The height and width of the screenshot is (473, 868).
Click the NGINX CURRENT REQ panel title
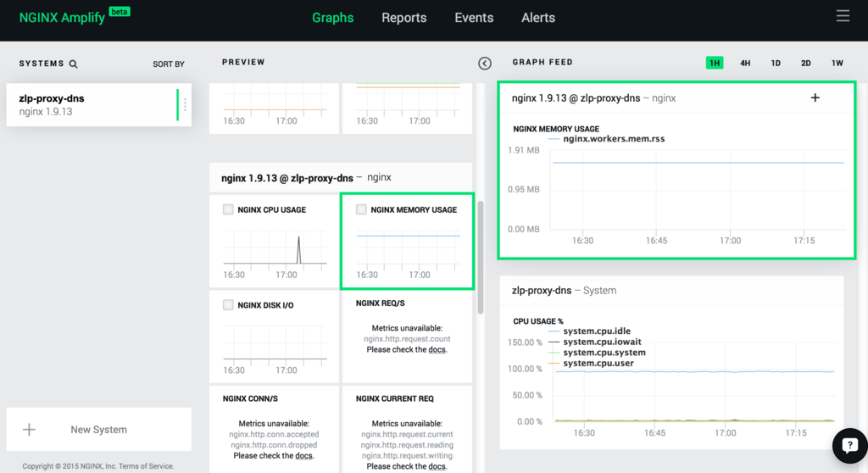point(394,398)
